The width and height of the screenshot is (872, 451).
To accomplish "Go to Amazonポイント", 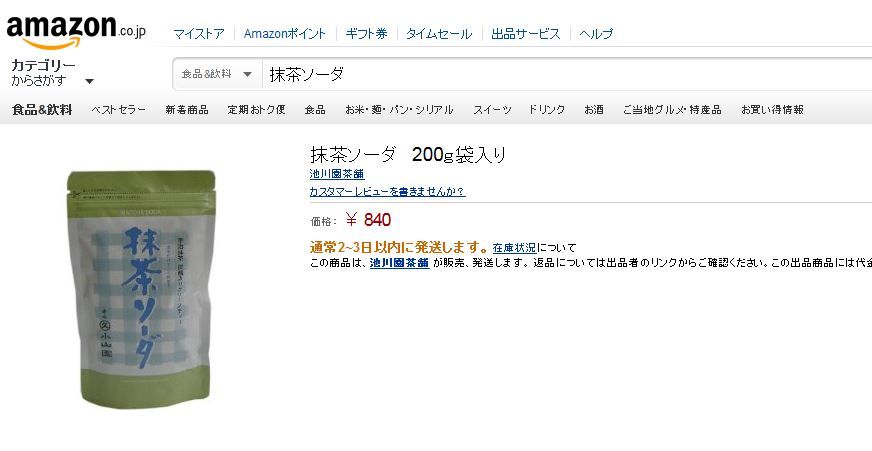I will pyautogui.click(x=285, y=34).
